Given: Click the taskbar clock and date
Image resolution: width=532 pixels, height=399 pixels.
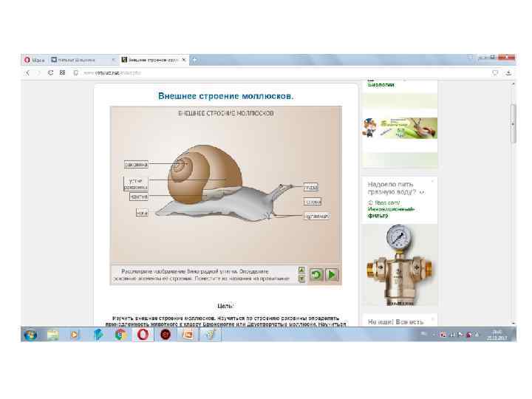Looking at the screenshot, I should point(497,335).
